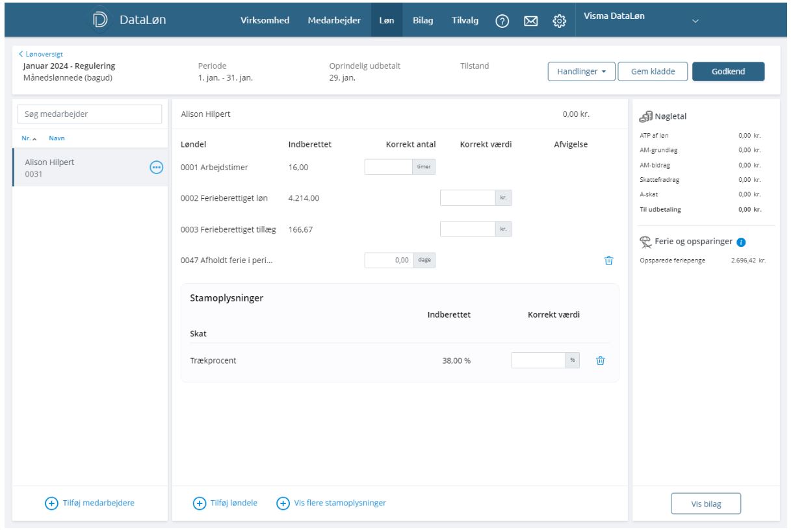Screen dimensions: 793x532
Task: Click the Januar 2024 - Regulering title
Action: (70, 66)
